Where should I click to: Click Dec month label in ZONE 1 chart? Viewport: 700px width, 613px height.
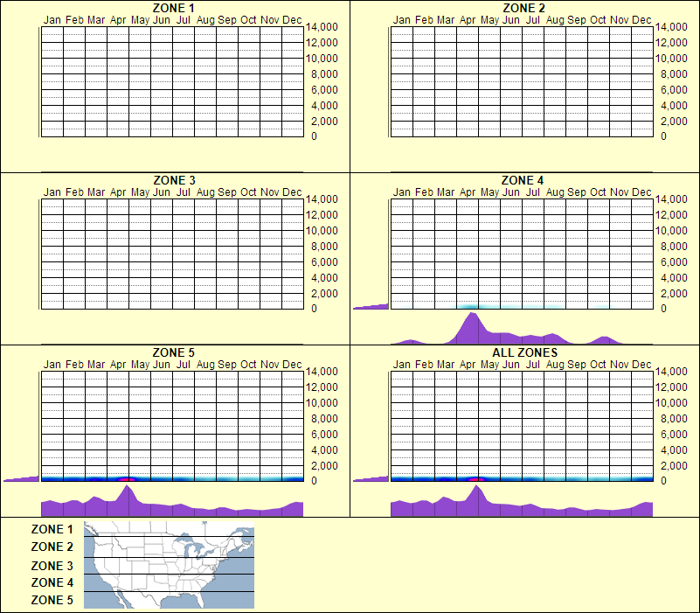(x=292, y=20)
